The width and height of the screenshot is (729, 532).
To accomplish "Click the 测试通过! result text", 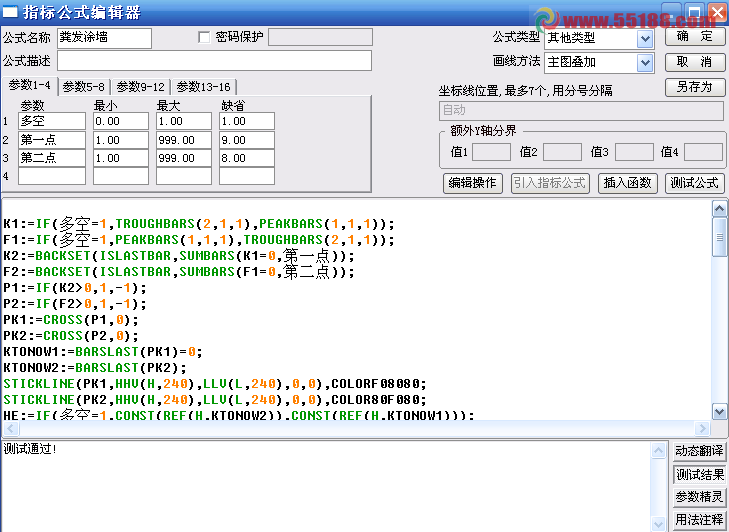I will [x=30, y=449].
